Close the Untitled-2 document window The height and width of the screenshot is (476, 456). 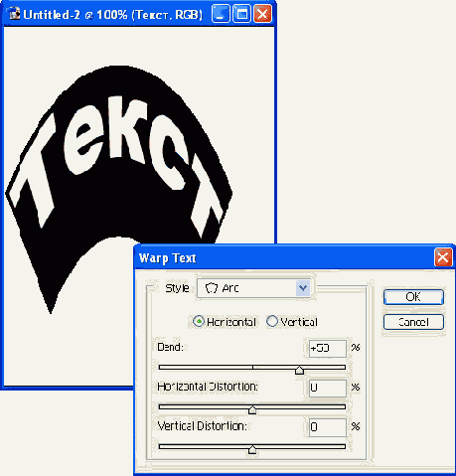click(262, 14)
